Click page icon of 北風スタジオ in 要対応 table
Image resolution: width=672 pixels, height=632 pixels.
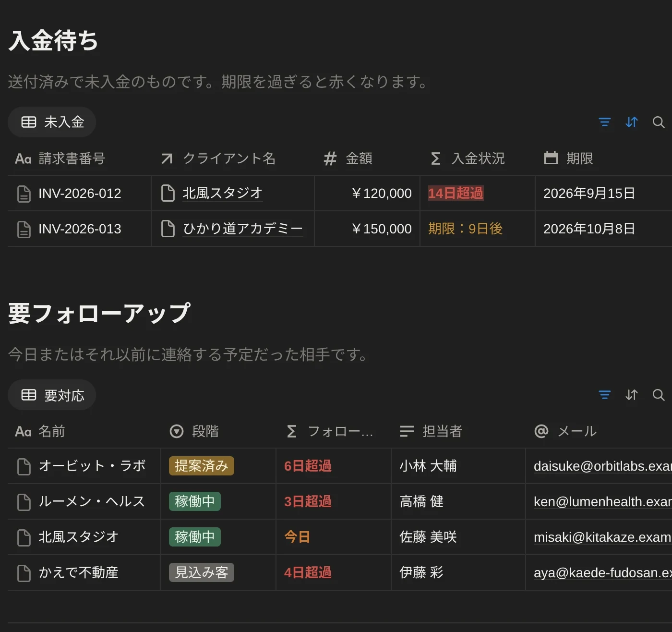24,537
